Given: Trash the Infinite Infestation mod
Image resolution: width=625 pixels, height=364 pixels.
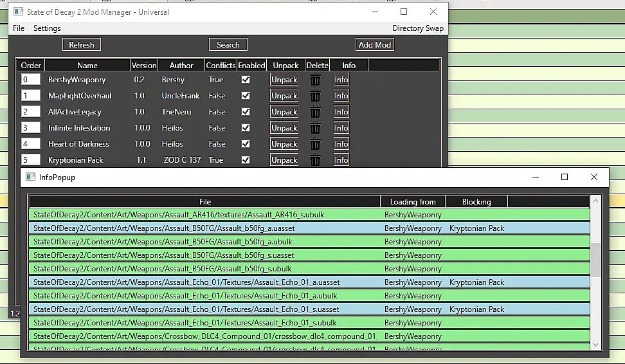Looking at the screenshot, I should [315, 128].
